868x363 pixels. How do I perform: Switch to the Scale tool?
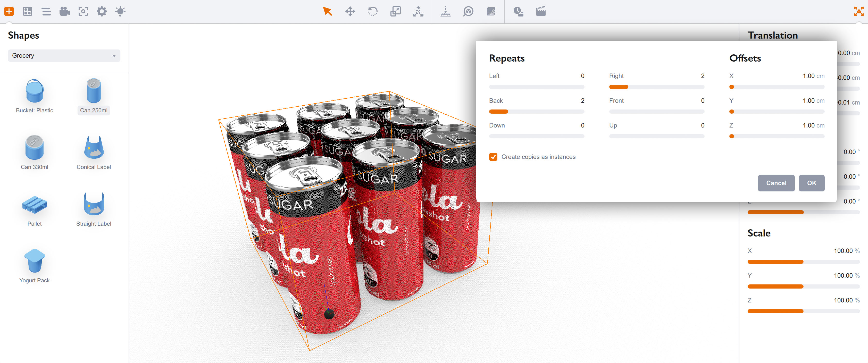click(396, 11)
